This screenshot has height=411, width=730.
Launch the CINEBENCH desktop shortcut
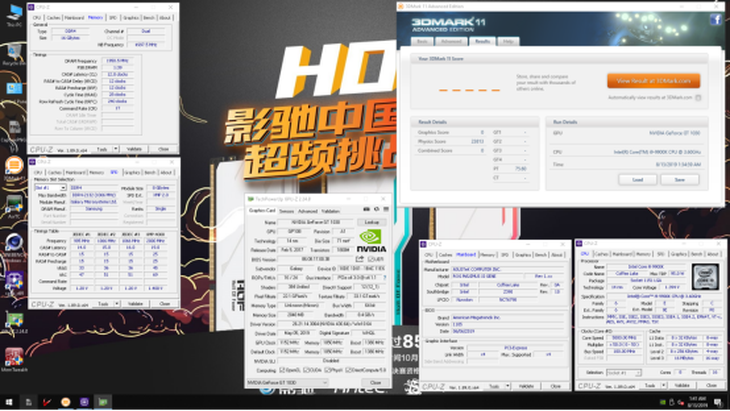click(x=14, y=245)
